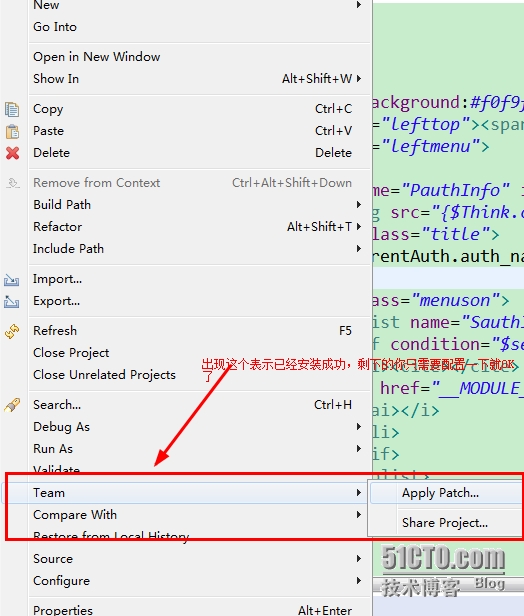Image resolution: width=524 pixels, height=616 pixels.
Task: Click Build Path label
Action: pos(62,205)
